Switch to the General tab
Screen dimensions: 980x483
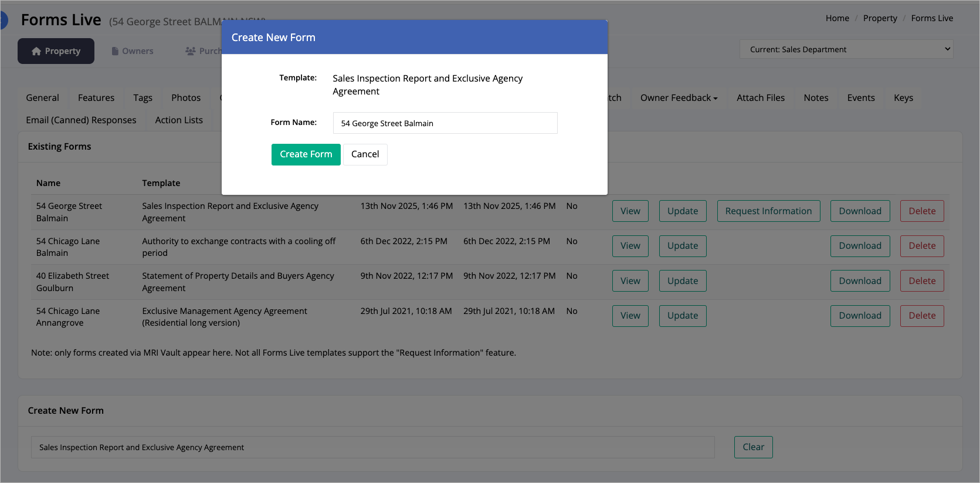(x=42, y=98)
